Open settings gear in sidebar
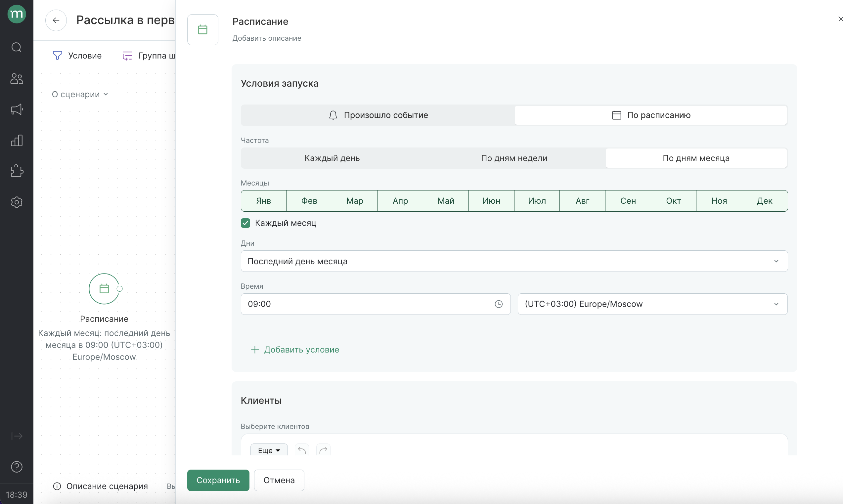The height and width of the screenshot is (504, 843). 17,202
